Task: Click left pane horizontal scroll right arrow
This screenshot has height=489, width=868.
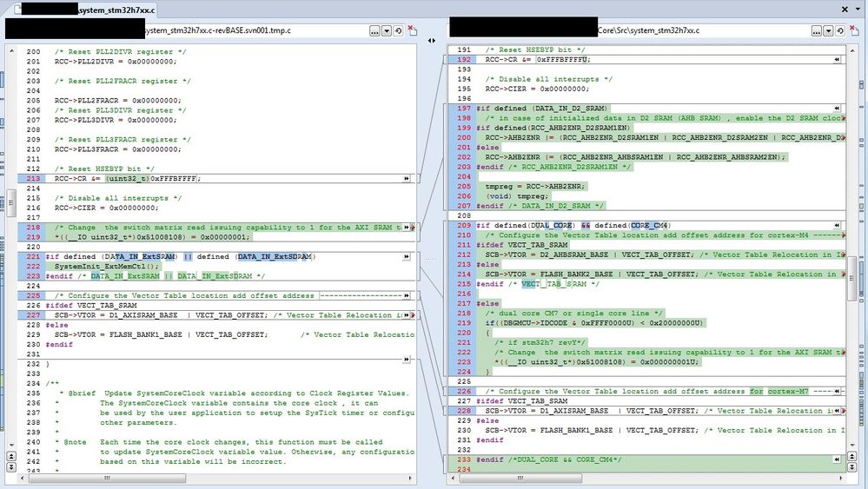Action: tap(410, 478)
